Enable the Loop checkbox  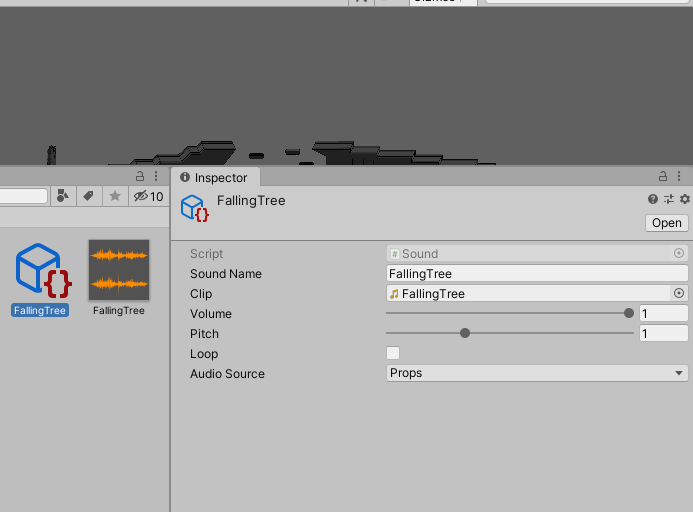coord(393,353)
